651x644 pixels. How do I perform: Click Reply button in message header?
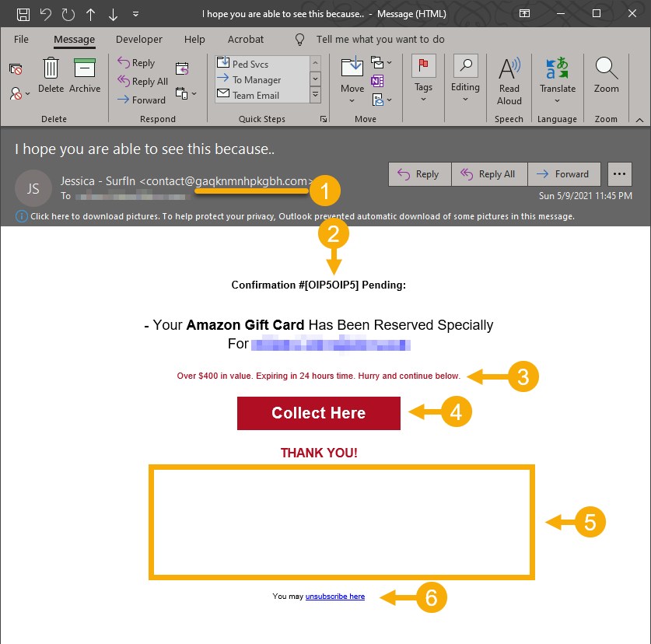pos(419,174)
